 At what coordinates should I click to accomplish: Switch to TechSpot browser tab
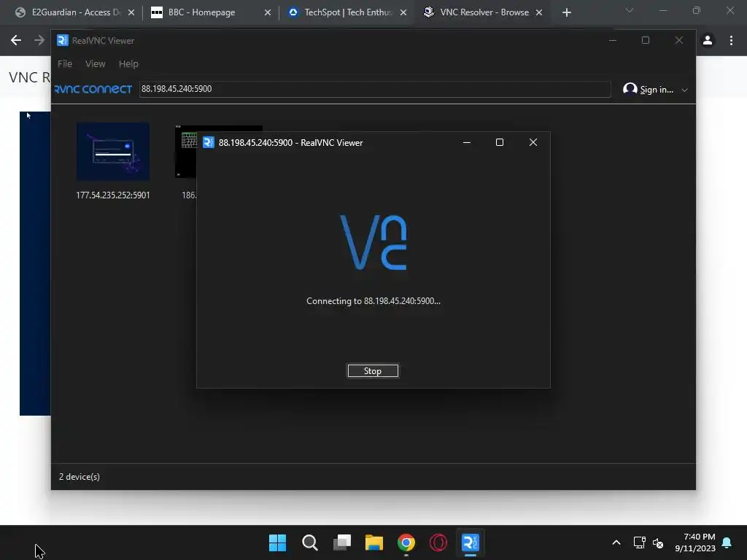(x=348, y=12)
